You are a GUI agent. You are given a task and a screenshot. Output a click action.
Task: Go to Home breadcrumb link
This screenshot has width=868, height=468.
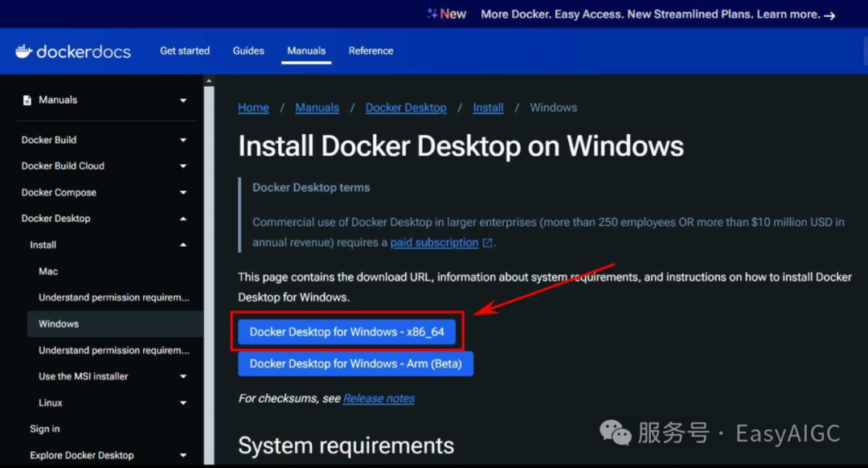[253, 108]
